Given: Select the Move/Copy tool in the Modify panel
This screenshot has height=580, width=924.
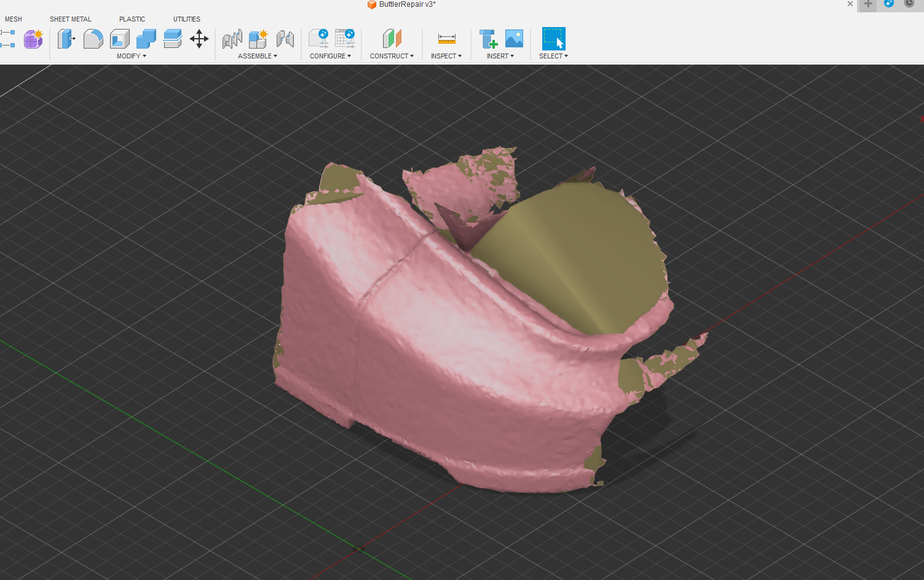Looking at the screenshot, I should point(199,39).
